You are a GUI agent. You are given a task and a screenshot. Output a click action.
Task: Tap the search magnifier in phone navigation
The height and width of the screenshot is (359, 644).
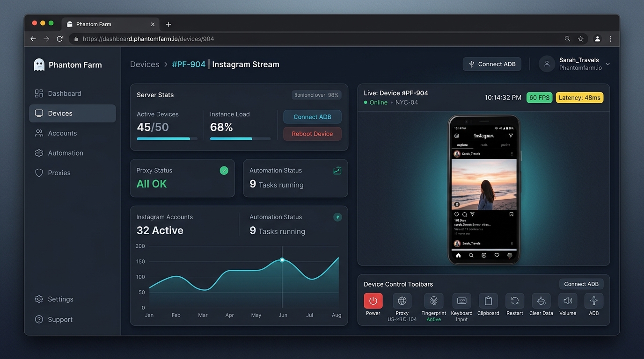point(471,255)
